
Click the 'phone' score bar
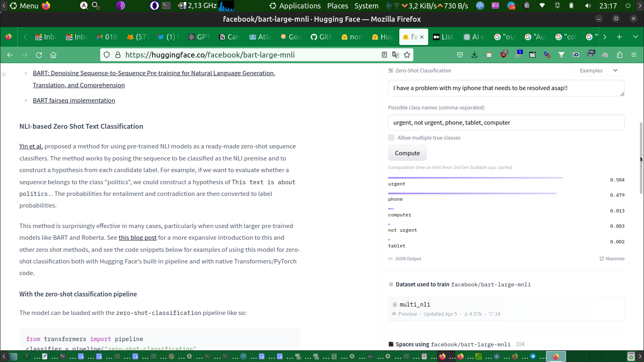(472, 193)
